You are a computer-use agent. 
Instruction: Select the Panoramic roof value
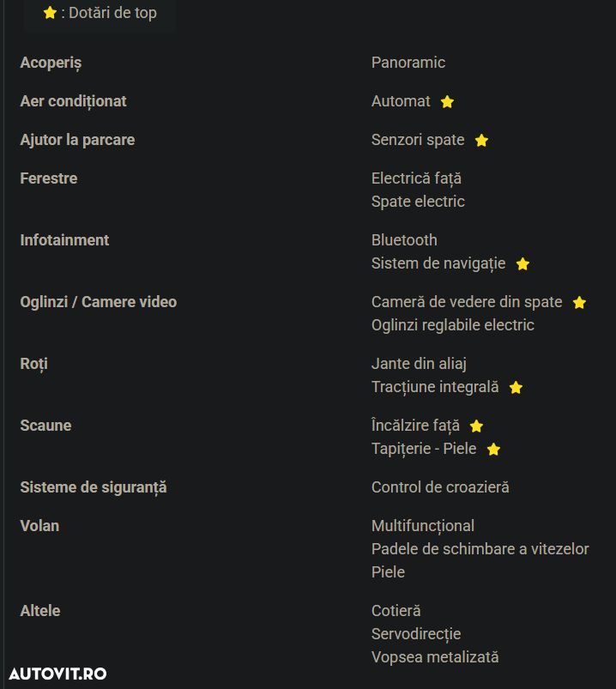[408, 63]
